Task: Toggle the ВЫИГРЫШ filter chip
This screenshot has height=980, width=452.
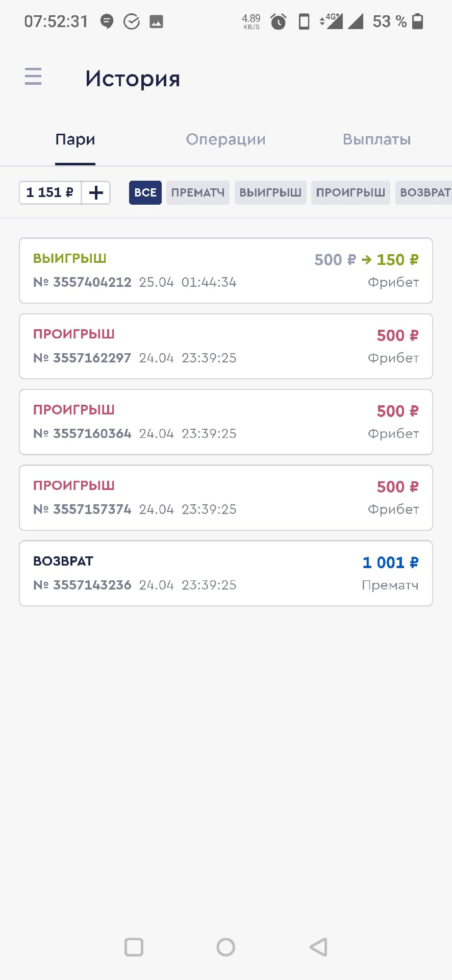Action: click(x=270, y=192)
